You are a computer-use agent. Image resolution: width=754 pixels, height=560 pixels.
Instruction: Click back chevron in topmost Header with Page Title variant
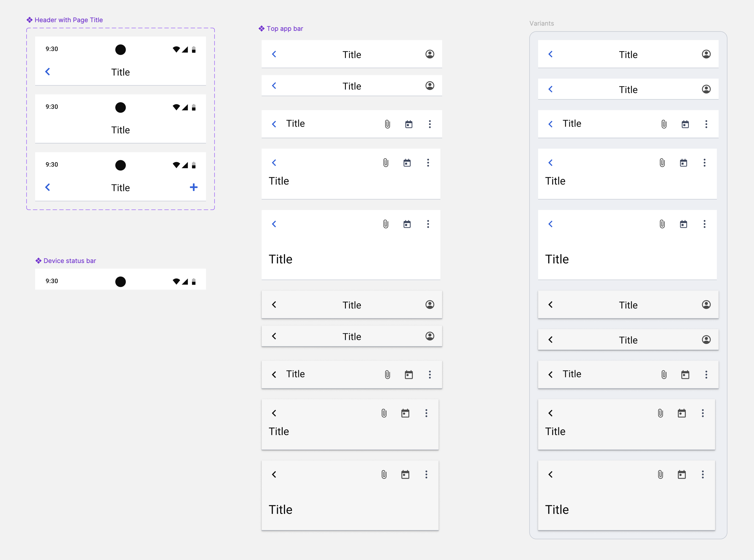click(48, 71)
